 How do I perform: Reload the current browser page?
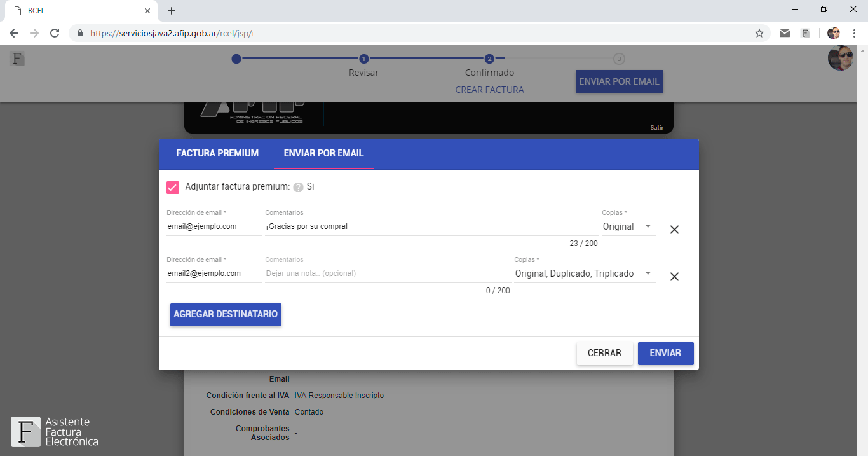(55, 33)
